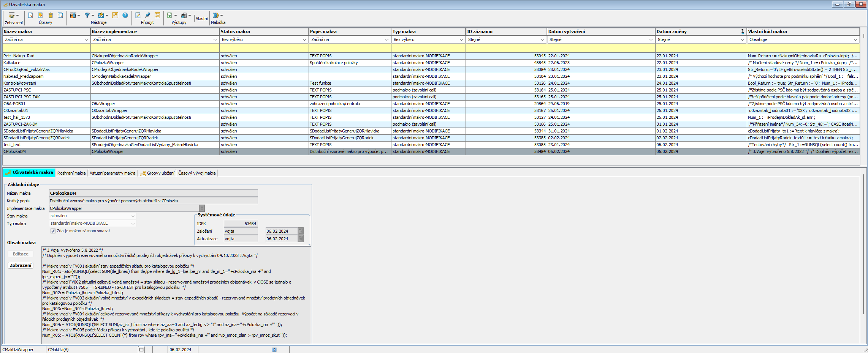Click the blue question mark help icon
This screenshot has height=353, width=868.
pyautogui.click(x=125, y=16)
